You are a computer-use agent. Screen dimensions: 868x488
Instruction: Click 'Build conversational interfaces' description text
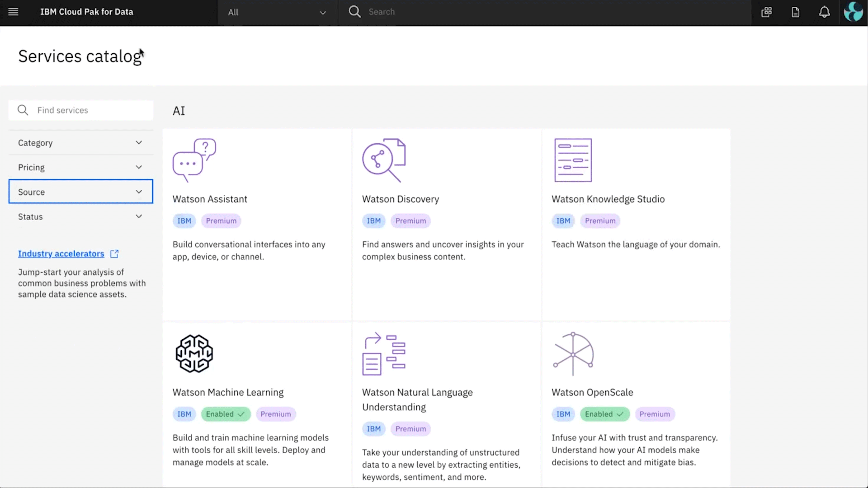tap(249, 251)
